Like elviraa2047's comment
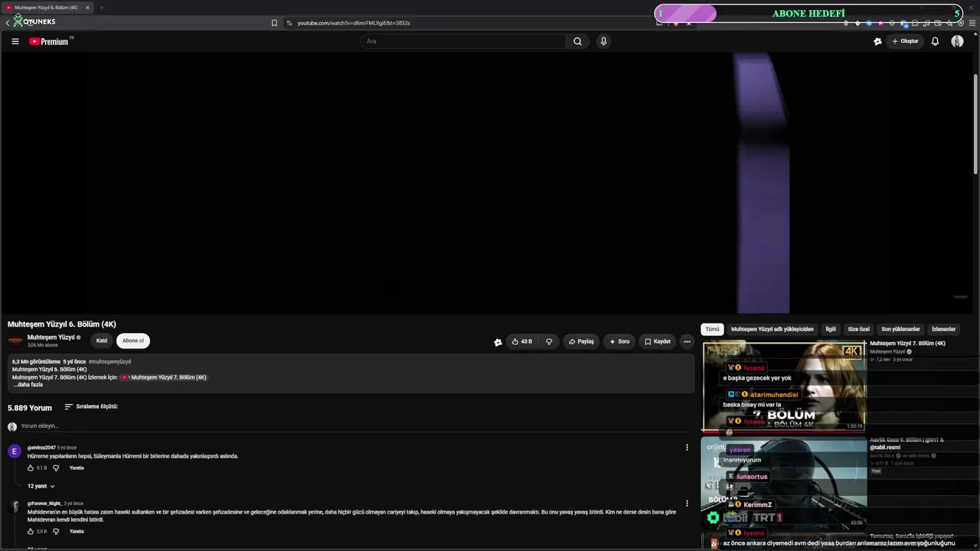Viewport: 980px width, 551px height. pyautogui.click(x=31, y=468)
